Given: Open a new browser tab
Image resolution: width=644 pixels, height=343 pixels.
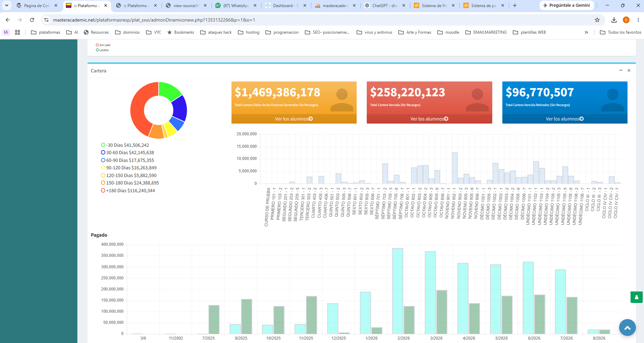Looking at the screenshot, I should pyautogui.click(x=514, y=5).
